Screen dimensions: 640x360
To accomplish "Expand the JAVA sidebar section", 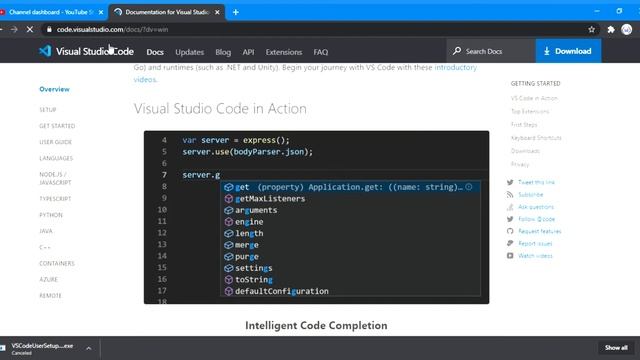I will (x=46, y=231).
